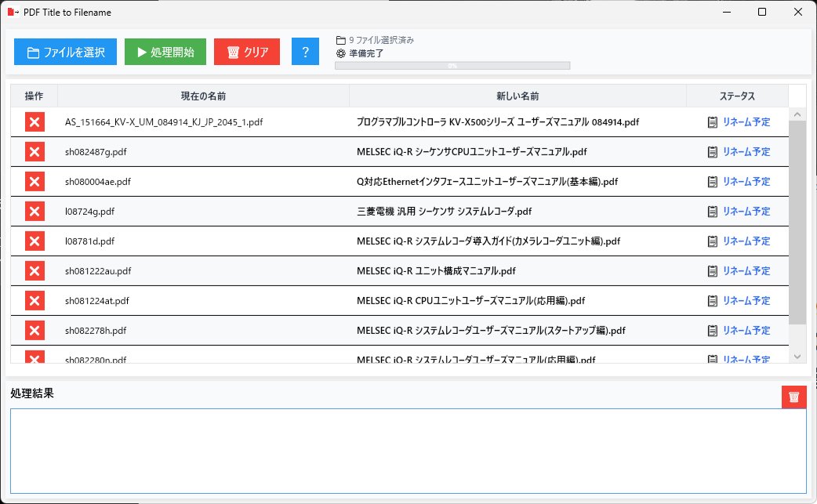Click the file list scrollbar up arrow

(x=797, y=114)
